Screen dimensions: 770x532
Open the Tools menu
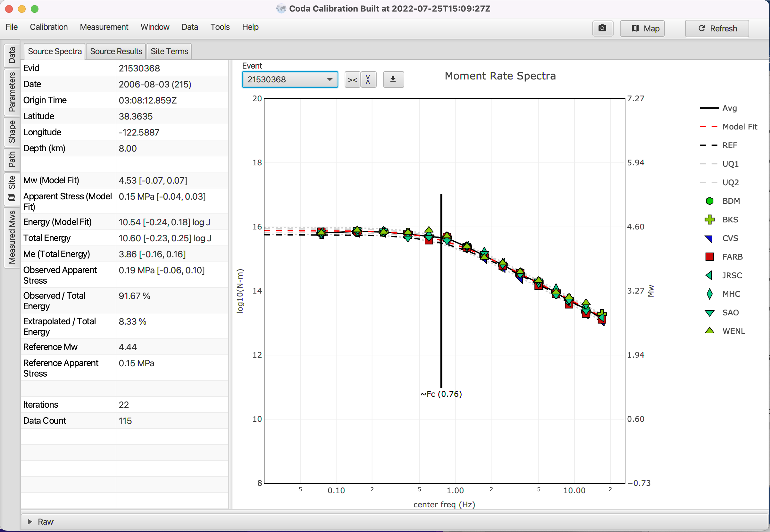click(x=220, y=27)
